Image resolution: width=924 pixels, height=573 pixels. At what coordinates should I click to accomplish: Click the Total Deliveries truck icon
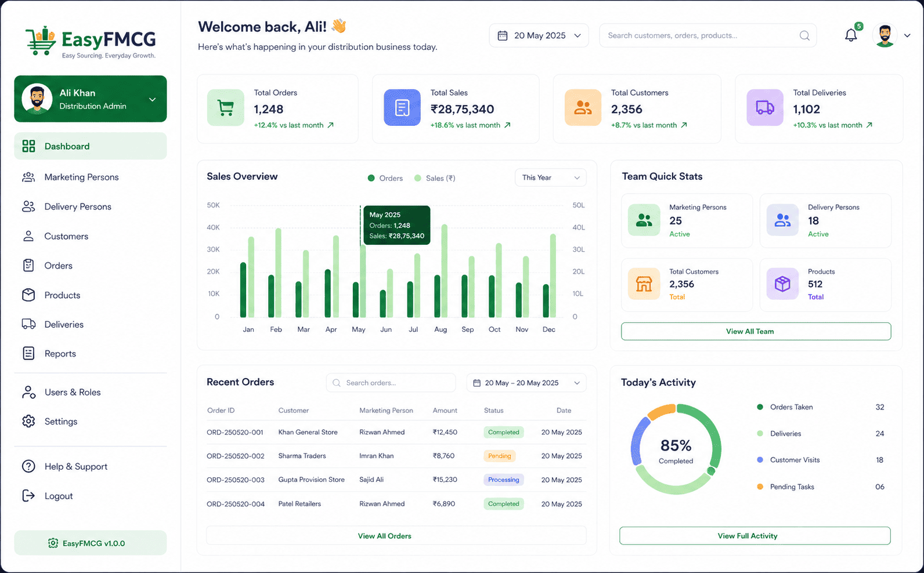(765, 108)
